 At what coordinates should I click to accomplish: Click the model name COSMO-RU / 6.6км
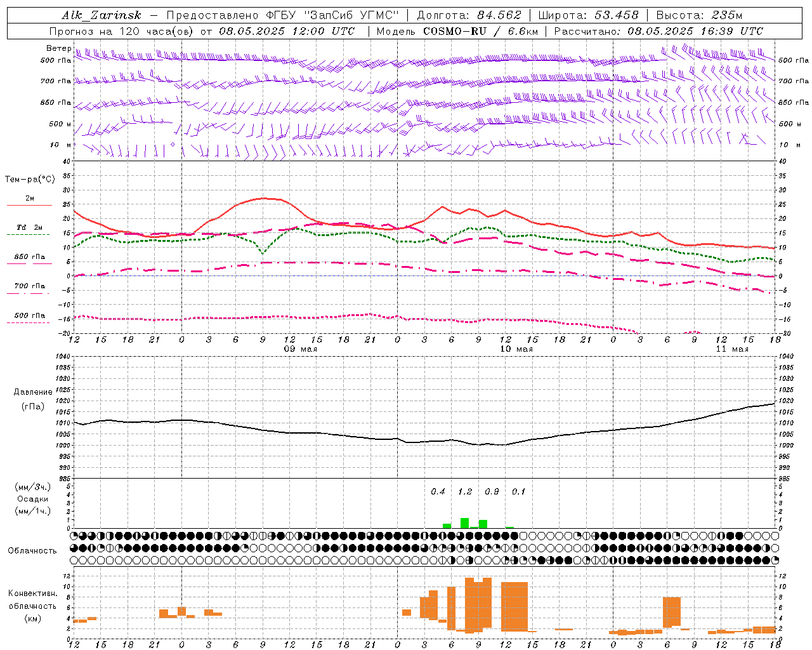click(x=480, y=31)
